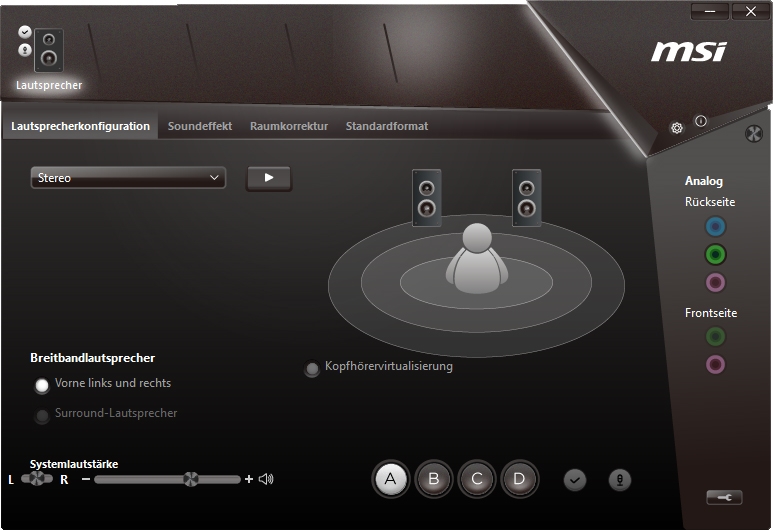Click the Systemlautstärke label
Screen dimensions: 773x530
tap(74, 464)
